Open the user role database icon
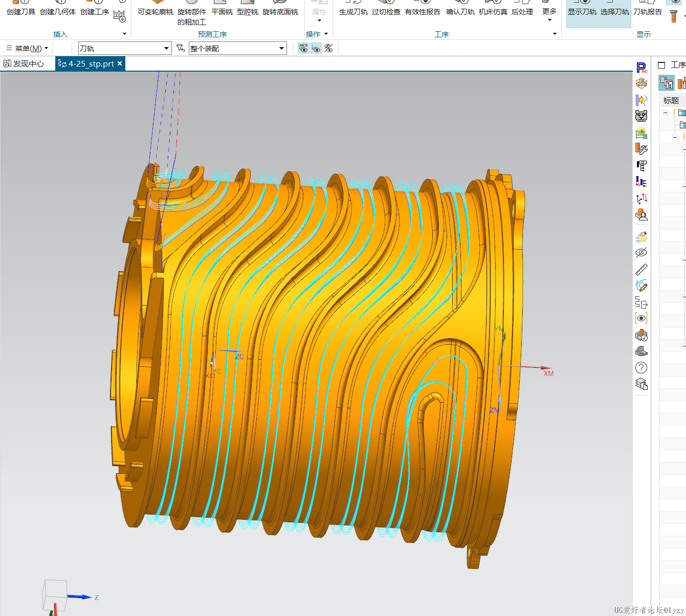Viewport: 686px width, 616px height. point(641,214)
